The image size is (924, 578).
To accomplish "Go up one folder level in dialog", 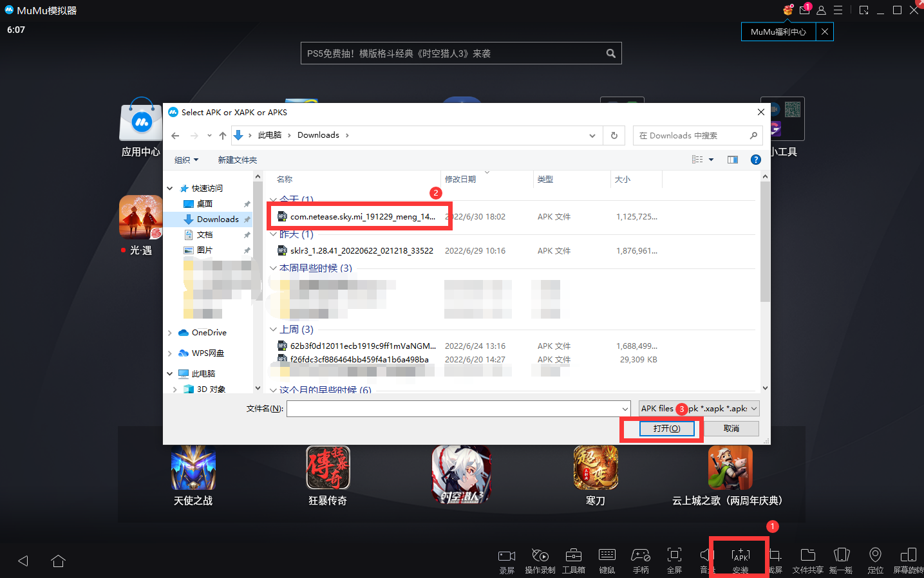I will pyautogui.click(x=222, y=135).
